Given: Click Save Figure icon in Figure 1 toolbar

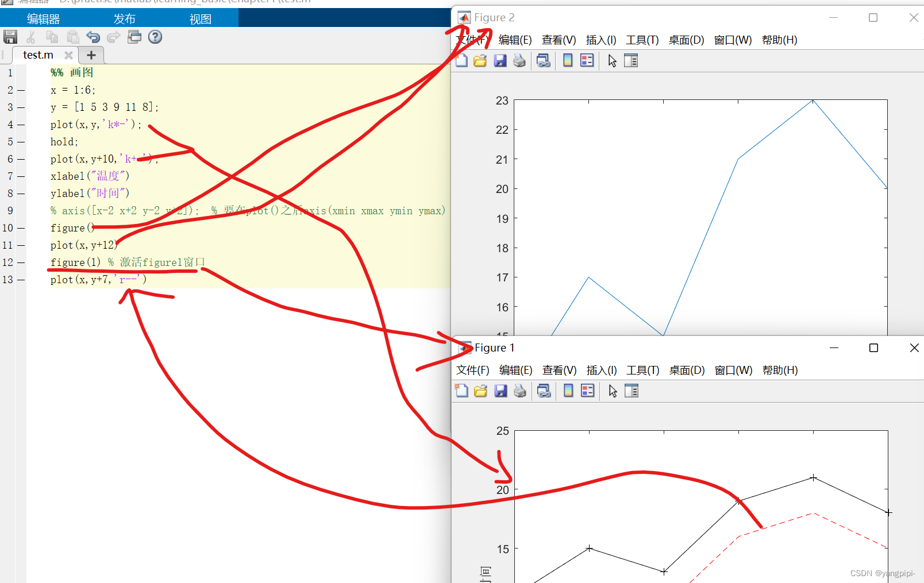Looking at the screenshot, I should [x=500, y=391].
